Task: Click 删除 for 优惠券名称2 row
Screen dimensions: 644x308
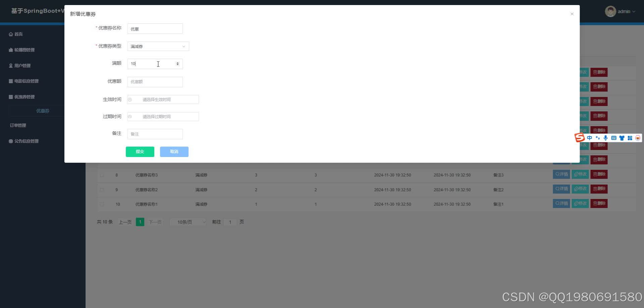Action: 599,189
